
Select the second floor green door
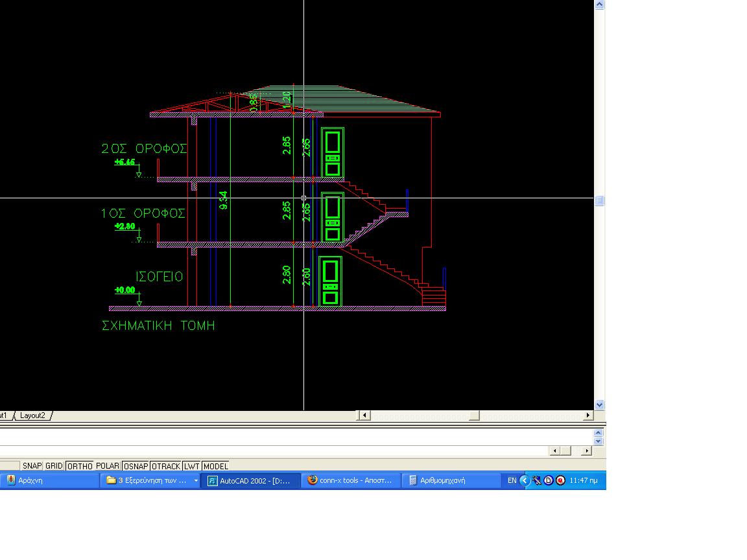point(333,152)
